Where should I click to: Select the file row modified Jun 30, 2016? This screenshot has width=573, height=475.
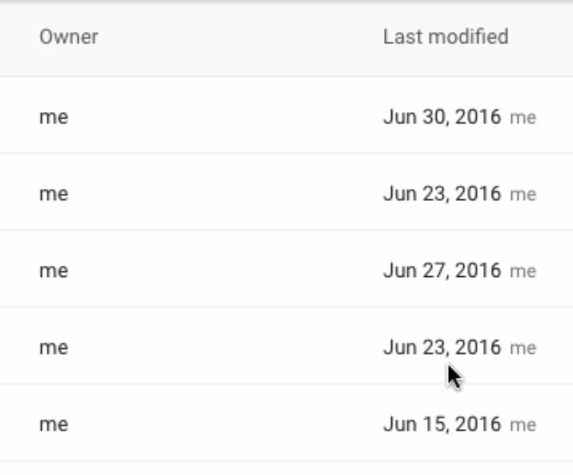pos(286,115)
